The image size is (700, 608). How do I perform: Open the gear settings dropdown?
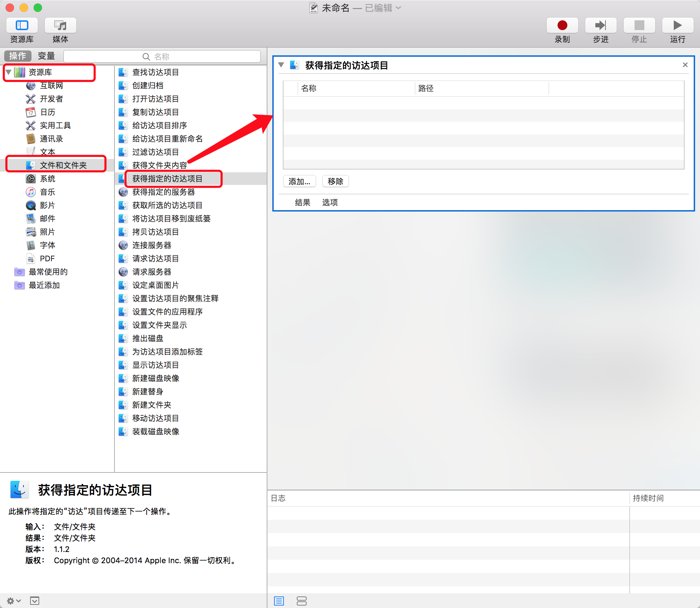click(14, 601)
